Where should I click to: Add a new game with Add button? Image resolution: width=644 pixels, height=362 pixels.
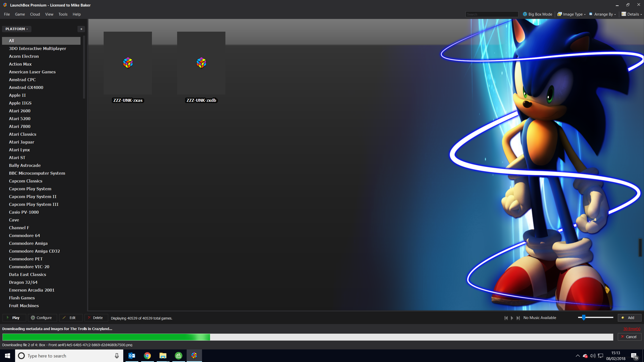629,318
